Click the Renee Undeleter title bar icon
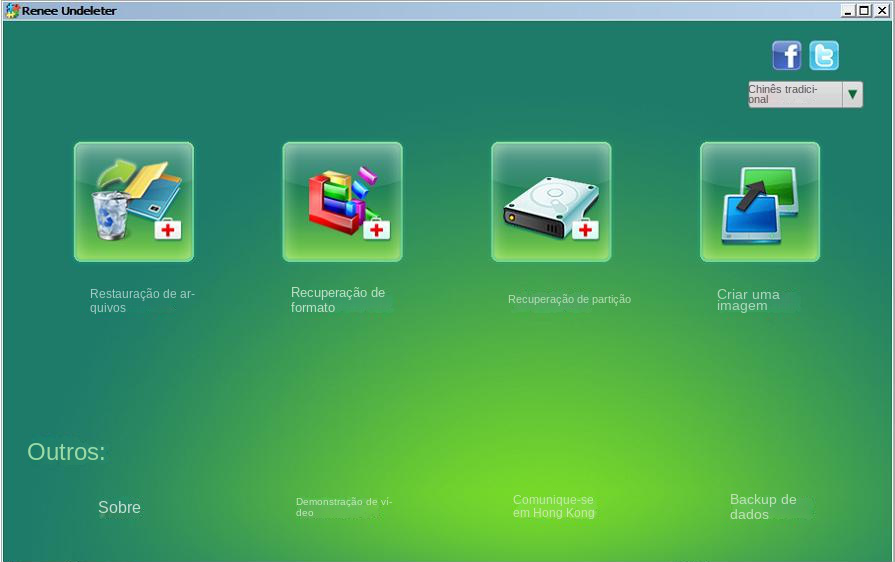This screenshot has height=562, width=895. coord(12,10)
